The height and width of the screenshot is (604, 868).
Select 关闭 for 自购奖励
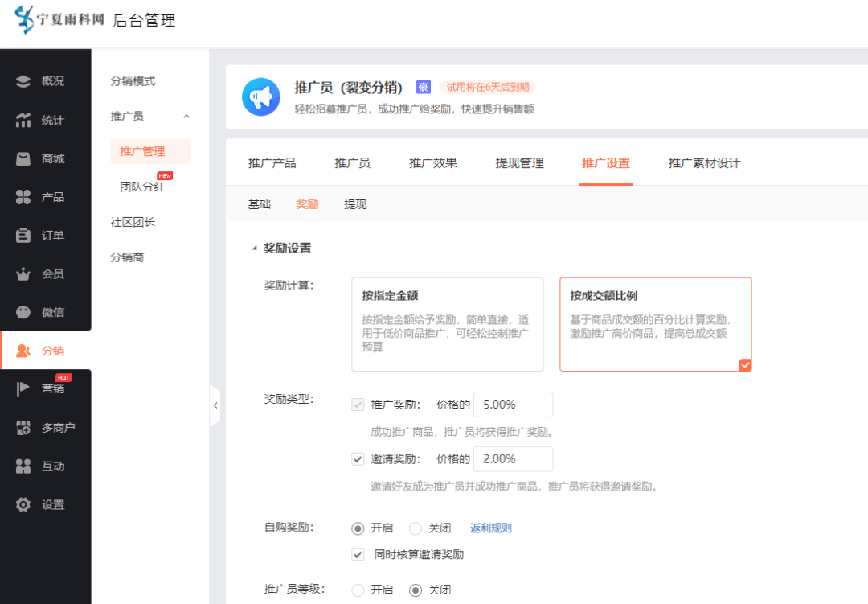(x=416, y=528)
